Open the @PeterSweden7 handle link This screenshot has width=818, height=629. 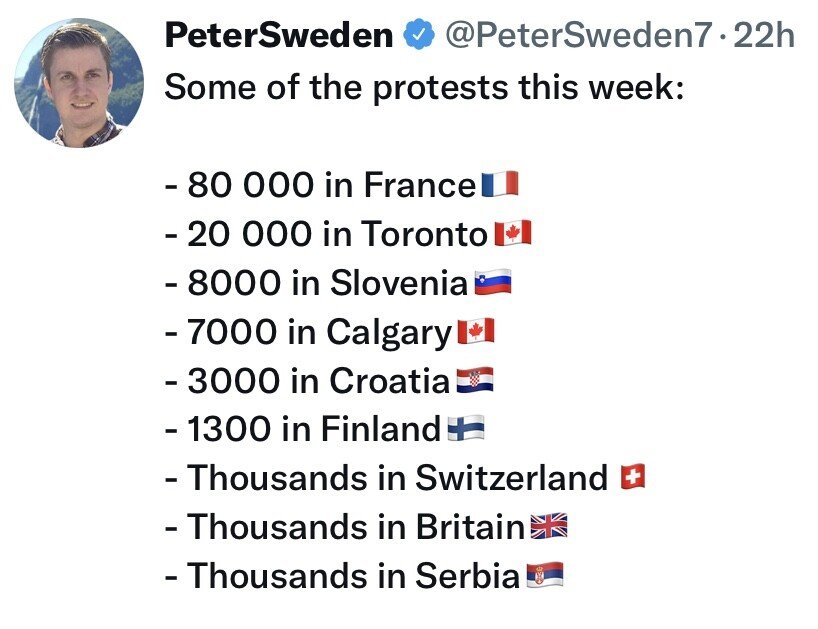click(x=577, y=36)
